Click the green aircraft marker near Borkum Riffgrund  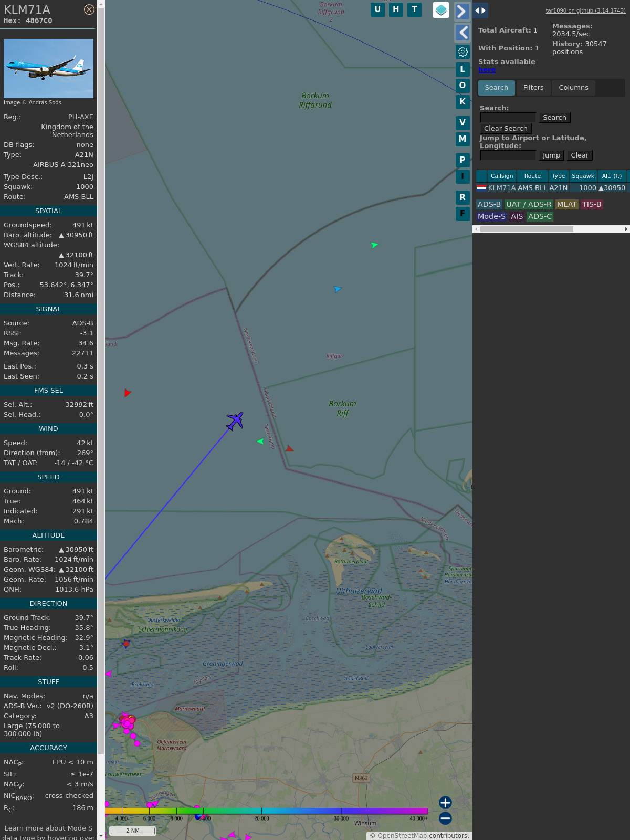click(374, 245)
